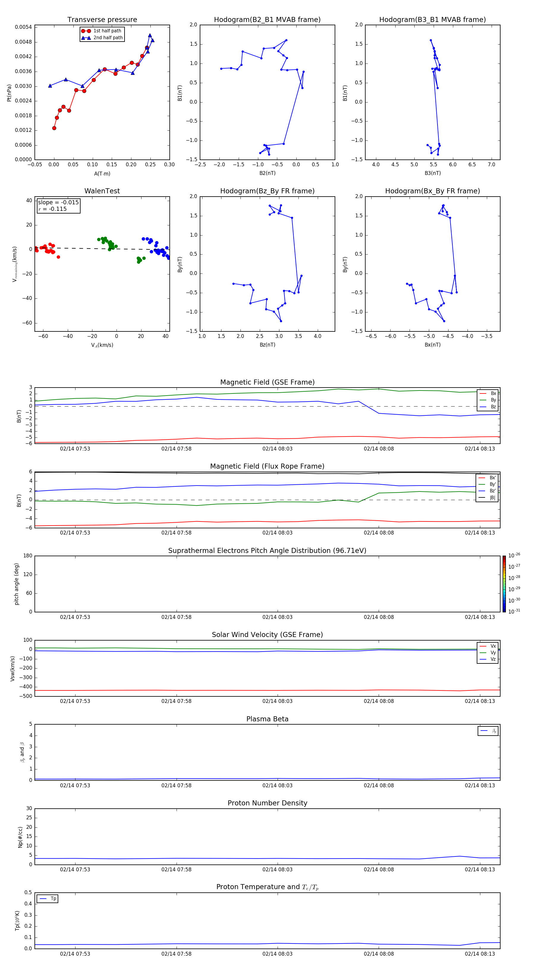Screen dimensions: 535x980
Task: Click the Vz entry in velocity legend
Action: [x=488, y=659]
